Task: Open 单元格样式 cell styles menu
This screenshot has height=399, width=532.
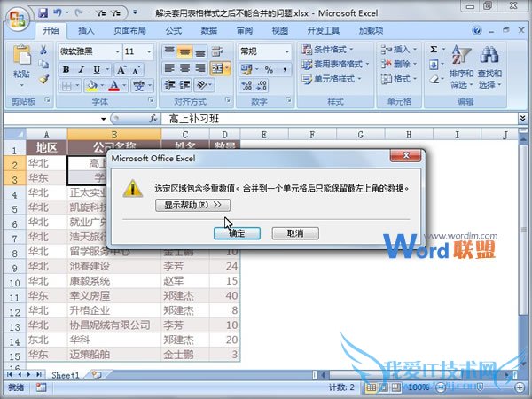Action: 331,79
